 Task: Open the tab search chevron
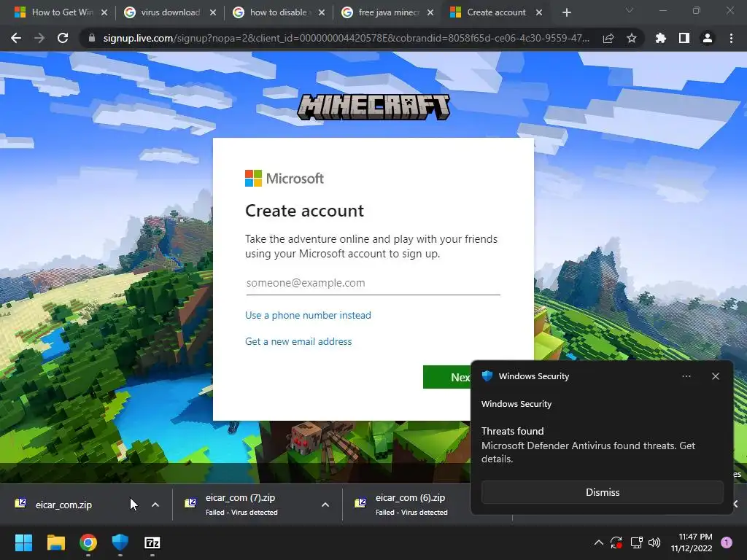coord(630,10)
